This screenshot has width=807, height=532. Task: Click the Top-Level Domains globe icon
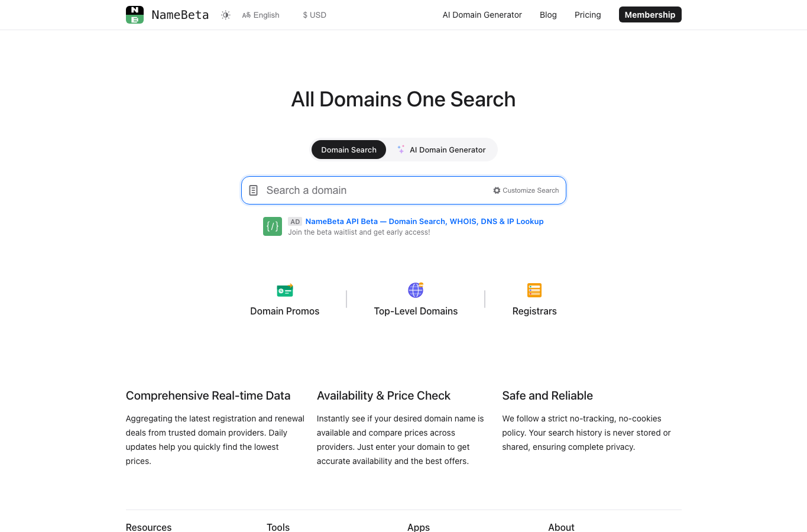[416, 290]
